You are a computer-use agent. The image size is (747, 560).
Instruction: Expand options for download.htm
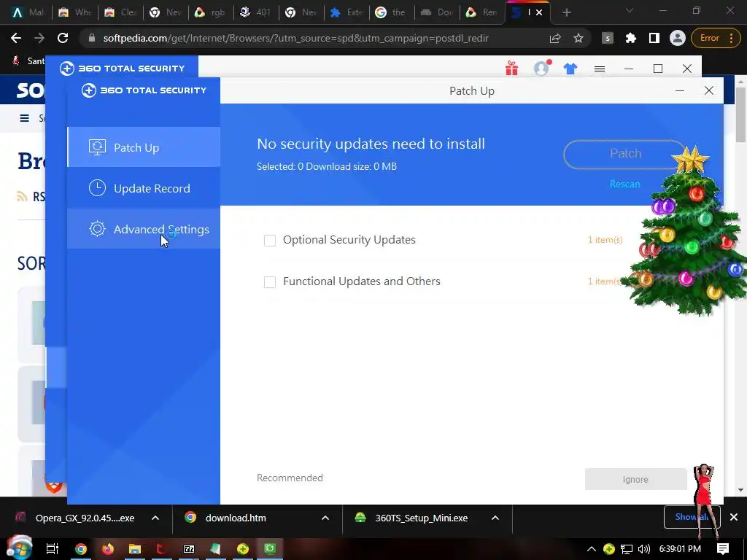click(x=325, y=518)
